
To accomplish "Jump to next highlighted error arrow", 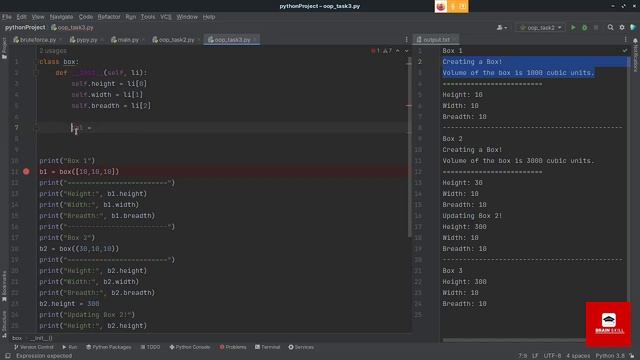I will pyautogui.click(x=407, y=51).
